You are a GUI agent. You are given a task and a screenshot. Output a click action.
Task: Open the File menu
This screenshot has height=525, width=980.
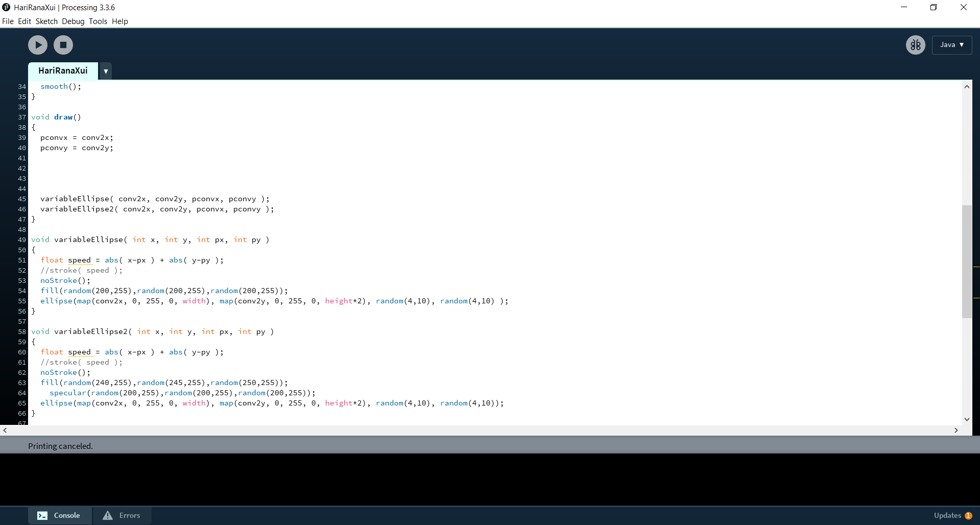[x=8, y=21]
